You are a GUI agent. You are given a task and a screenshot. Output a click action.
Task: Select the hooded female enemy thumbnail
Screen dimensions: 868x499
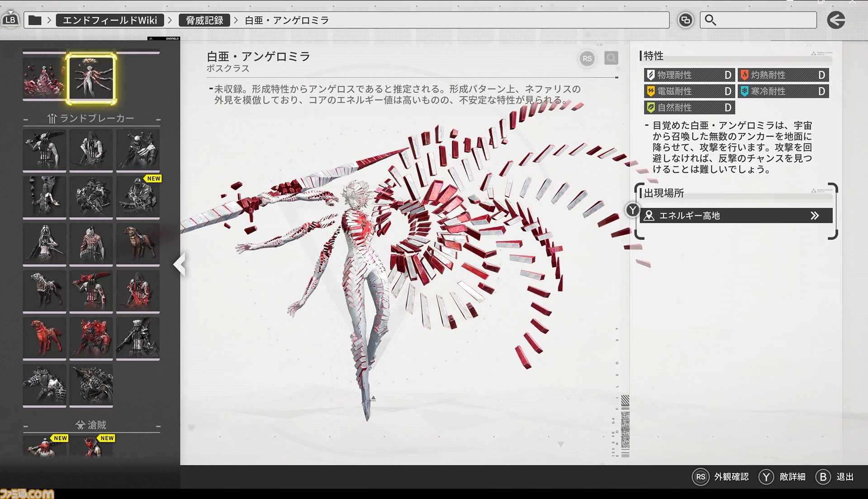pyautogui.click(x=44, y=244)
